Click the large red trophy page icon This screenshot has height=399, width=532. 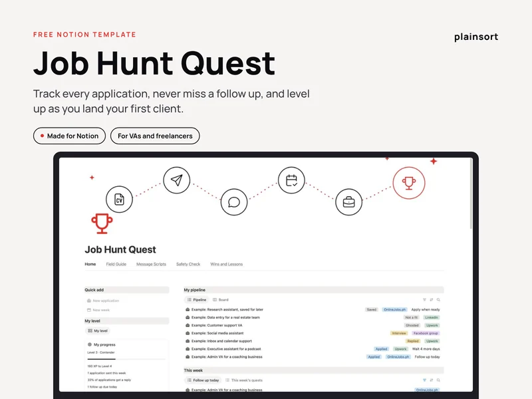(x=102, y=223)
